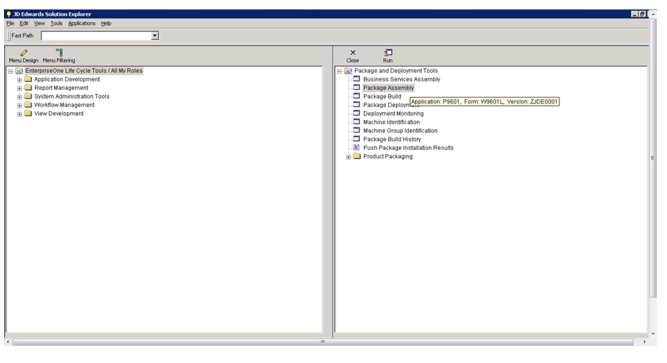
Task: Click the Machine Identification application icon
Action: point(357,122)
